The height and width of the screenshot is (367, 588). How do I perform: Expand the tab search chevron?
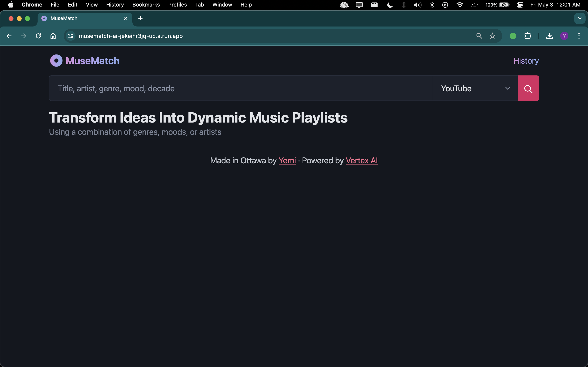579,18
